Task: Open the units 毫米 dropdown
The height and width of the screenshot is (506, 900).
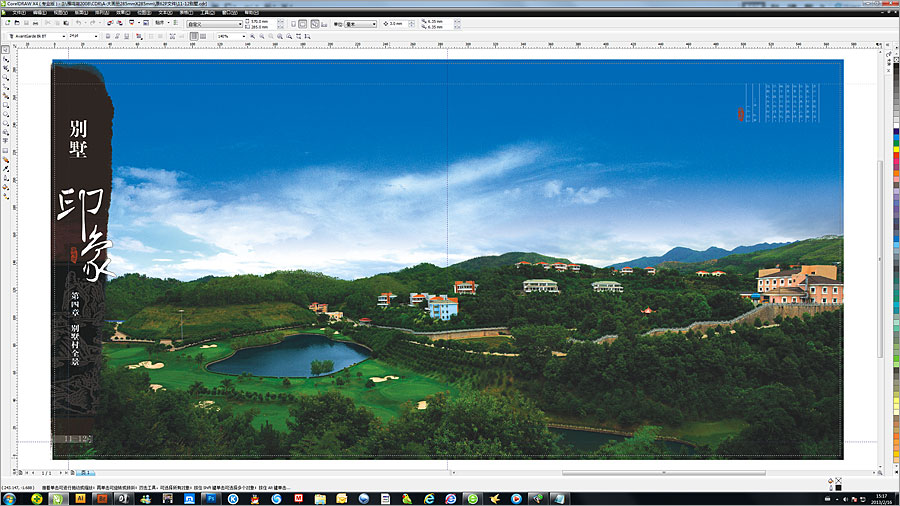Action: point(374,24)
